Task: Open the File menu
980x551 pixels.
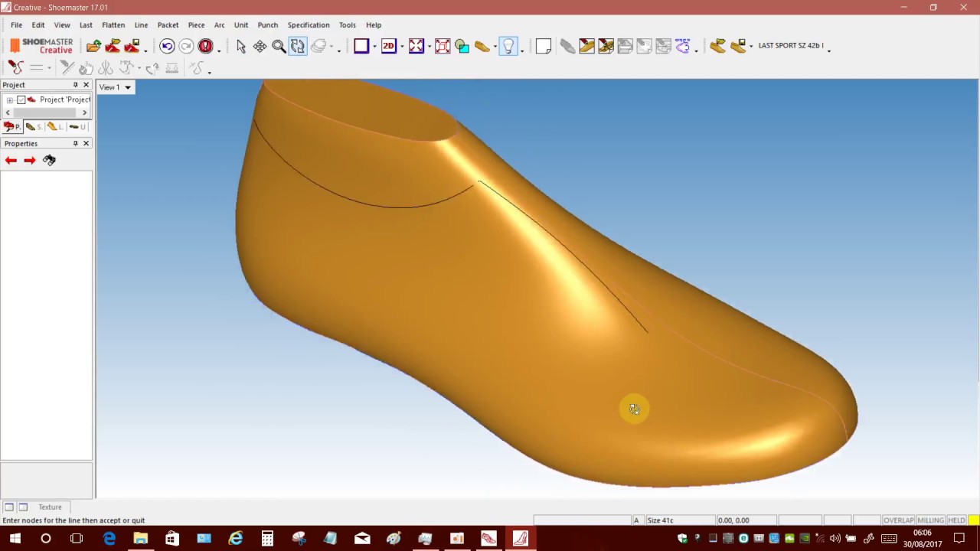Action: point(16,25)
